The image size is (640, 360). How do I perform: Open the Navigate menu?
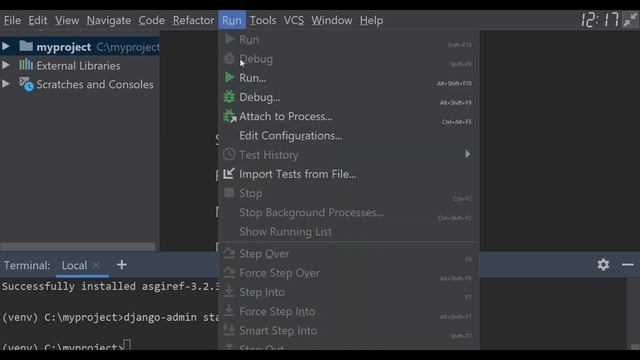tap(109, 20)
